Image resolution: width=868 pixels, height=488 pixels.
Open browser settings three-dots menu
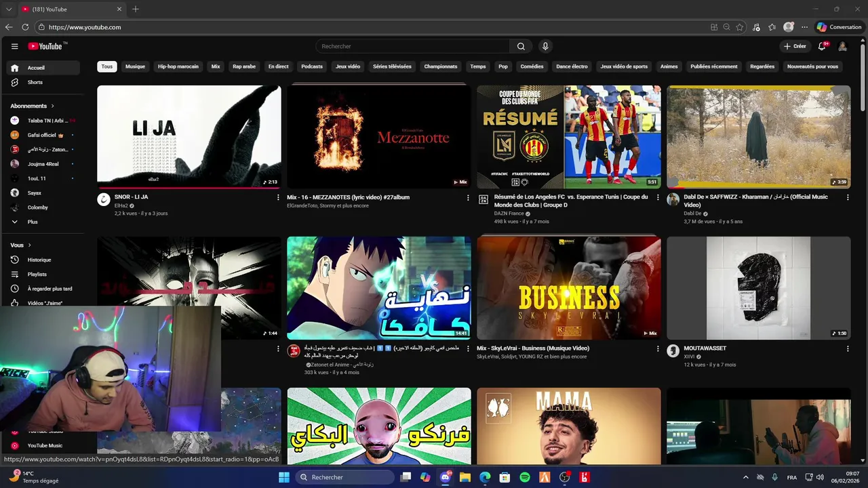click(x=804, y=27)
